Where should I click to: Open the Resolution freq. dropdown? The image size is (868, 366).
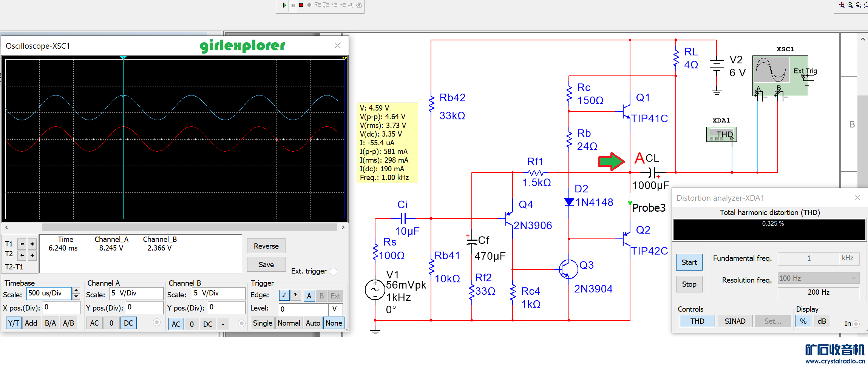point(818,278)
